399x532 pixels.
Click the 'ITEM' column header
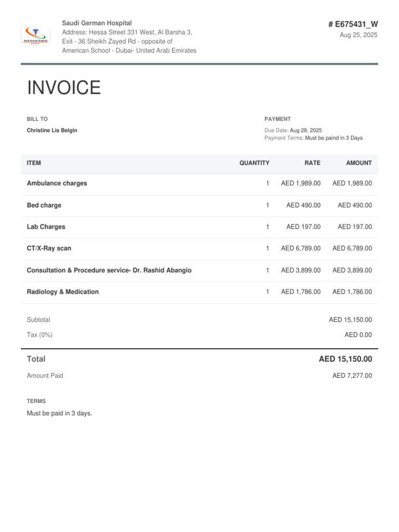(34, 163)
